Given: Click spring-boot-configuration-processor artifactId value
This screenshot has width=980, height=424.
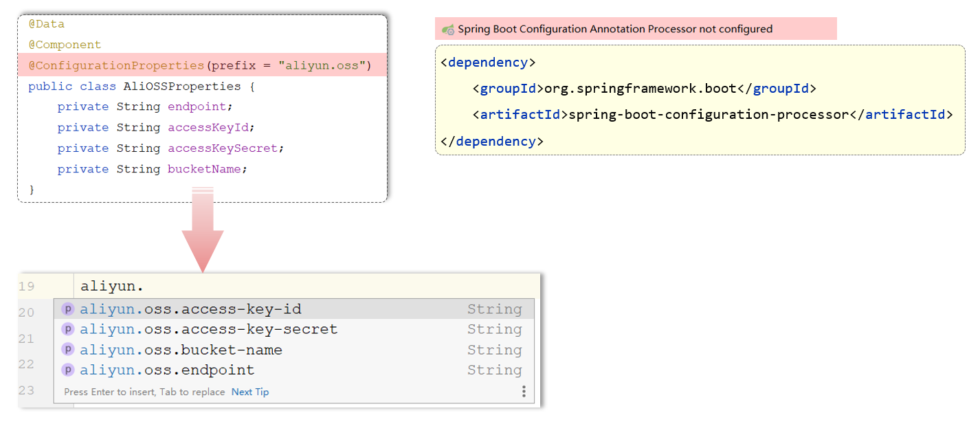Looking at the screenshot, I should click(x=709, y=115).
